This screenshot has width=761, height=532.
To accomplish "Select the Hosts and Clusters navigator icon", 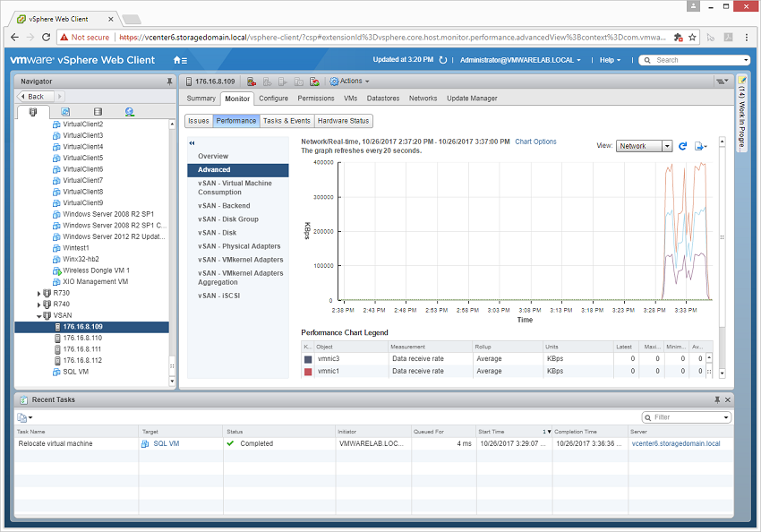I will pos(33,112).
